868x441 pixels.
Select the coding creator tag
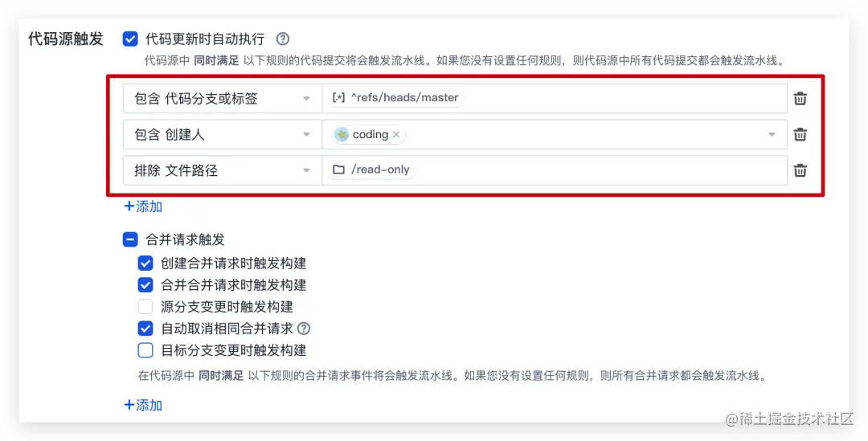[x=369, y=134]
